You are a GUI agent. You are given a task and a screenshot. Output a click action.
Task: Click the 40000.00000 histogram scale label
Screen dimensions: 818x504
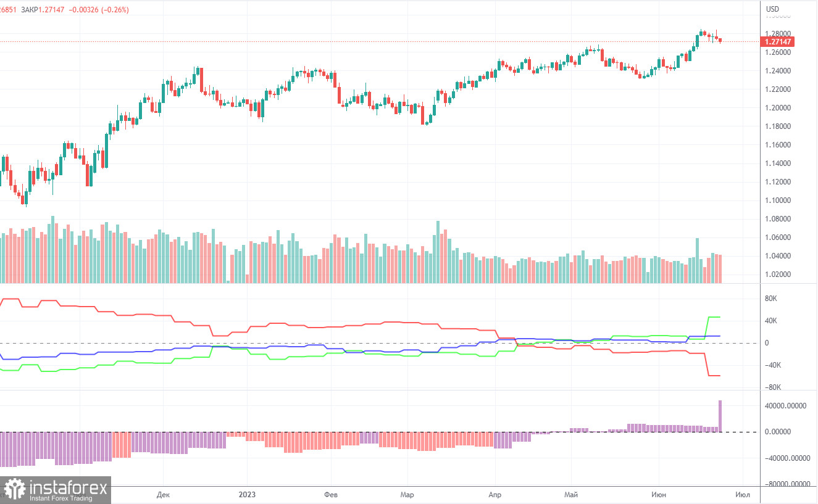pos(786,406)
